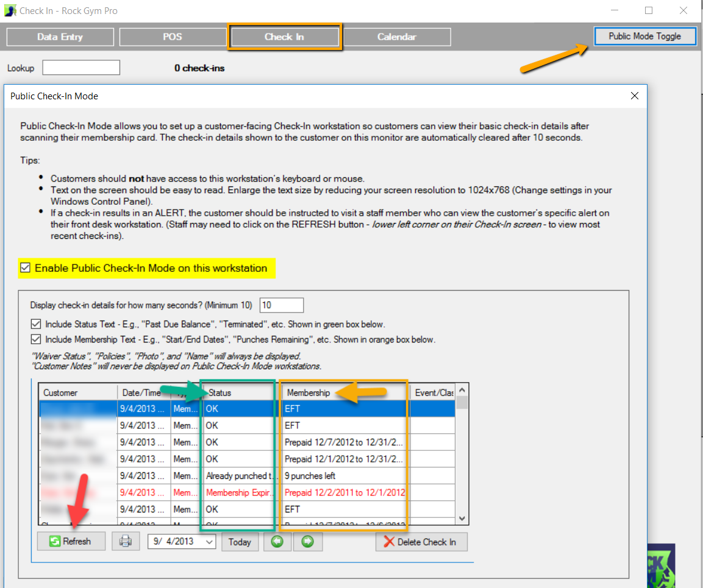The height and width of the screenshot is (588, 703).
Task: Go to previous day green arrow
Action: pyautogui.click(x=277, y=542)
